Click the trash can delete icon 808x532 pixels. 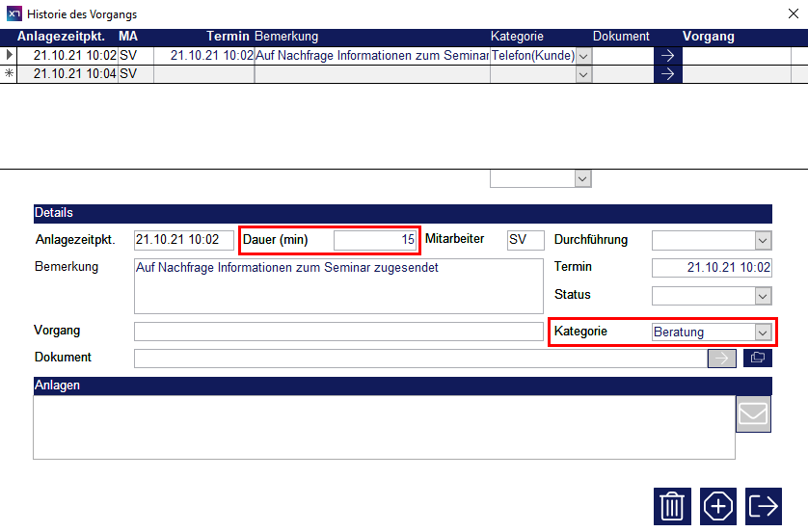[672, 506]
